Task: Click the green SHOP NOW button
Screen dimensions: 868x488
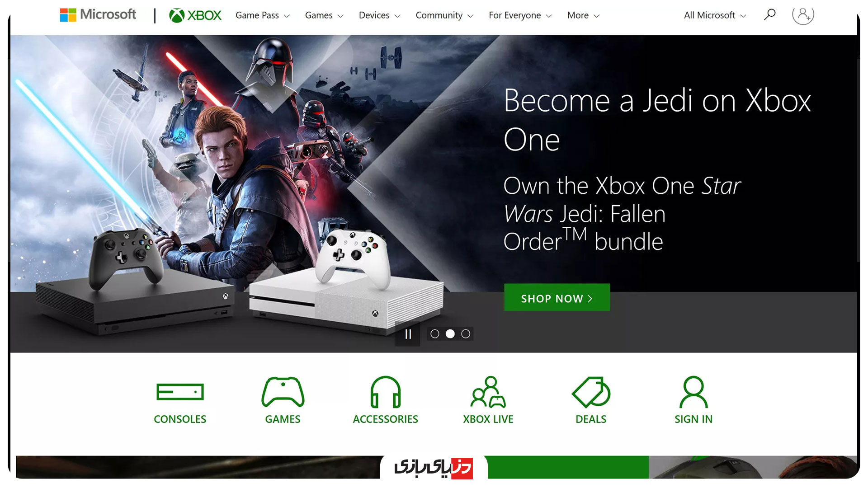Action: (557, 297)
